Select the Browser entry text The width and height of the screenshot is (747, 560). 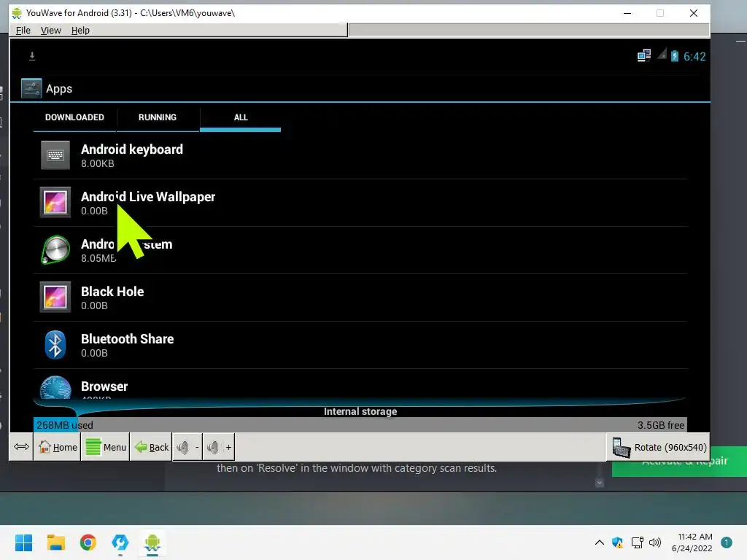pos(104,386)
